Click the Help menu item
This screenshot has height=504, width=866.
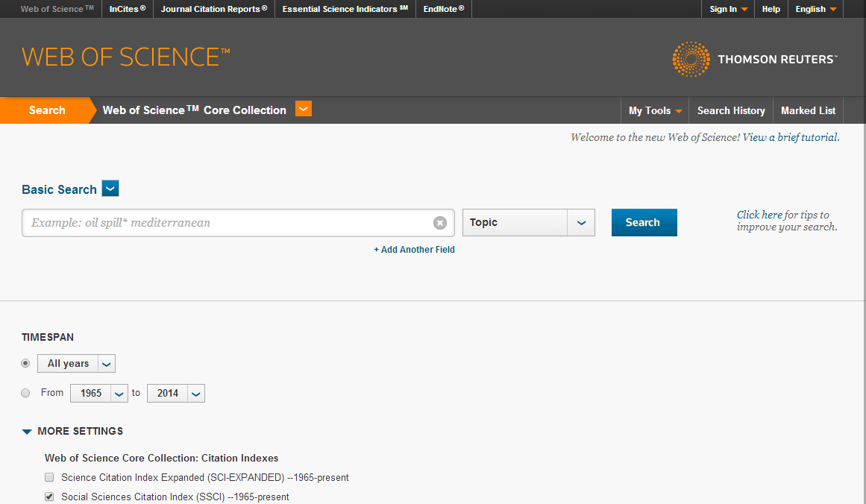coord(771,9)
